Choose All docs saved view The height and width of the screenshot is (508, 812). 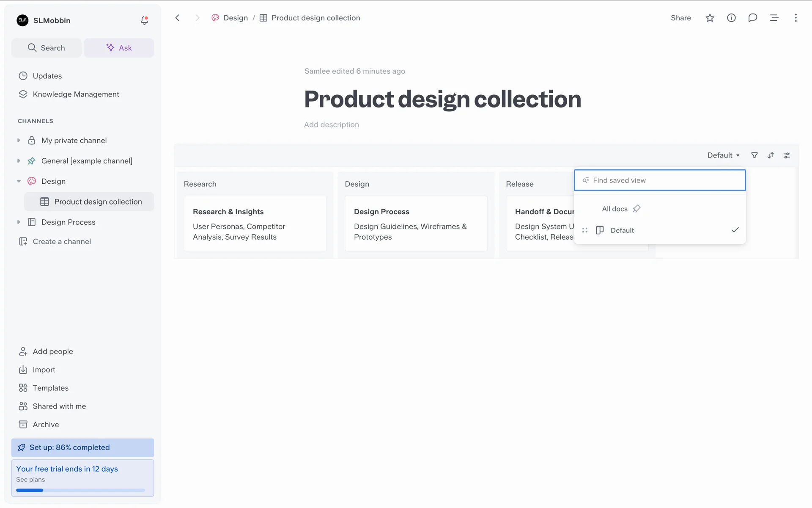coord(614,209)
